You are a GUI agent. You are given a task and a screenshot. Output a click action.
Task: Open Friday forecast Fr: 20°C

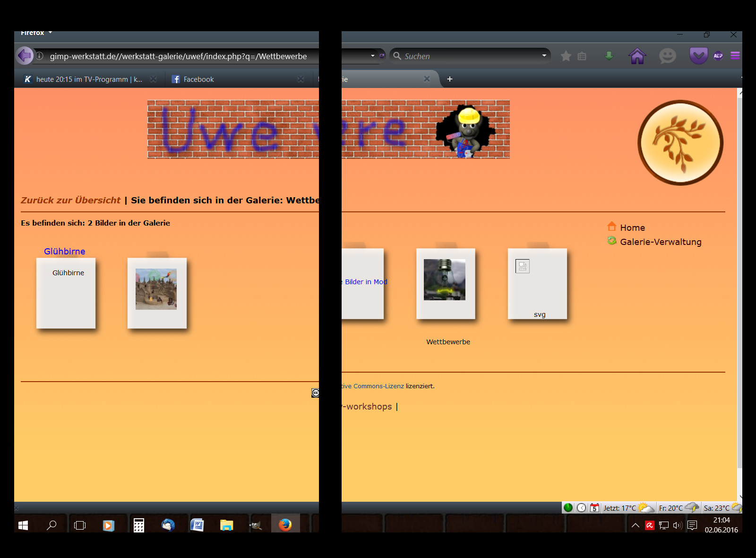[679, 508]
